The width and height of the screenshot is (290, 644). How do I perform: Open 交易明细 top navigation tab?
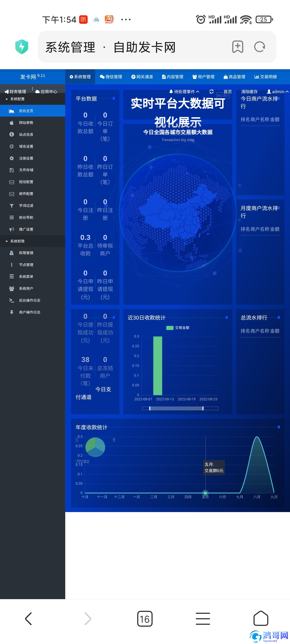tap(265, 77)
